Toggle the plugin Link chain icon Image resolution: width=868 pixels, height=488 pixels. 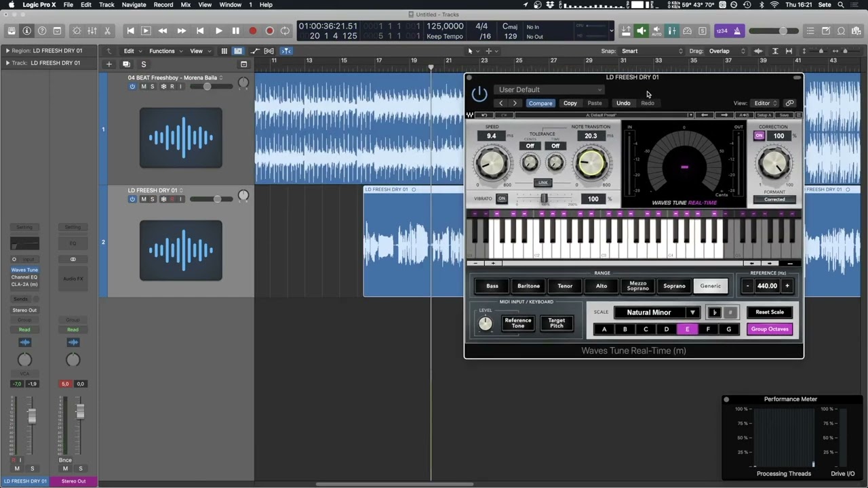tap(789, 103)
